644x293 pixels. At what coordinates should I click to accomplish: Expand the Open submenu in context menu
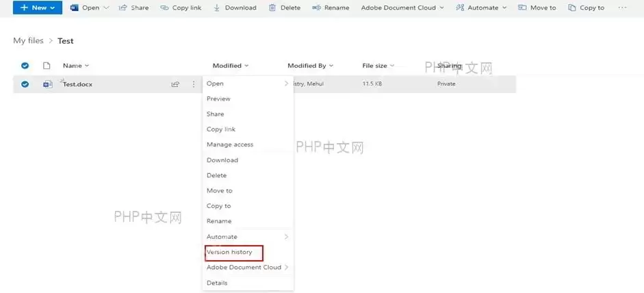[x=248, y=84]
